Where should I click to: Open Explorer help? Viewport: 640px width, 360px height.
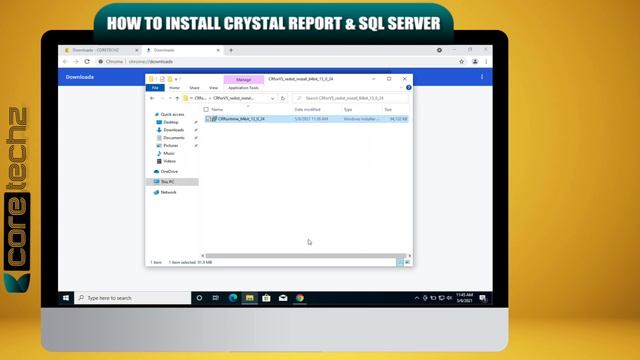point(409,88)
